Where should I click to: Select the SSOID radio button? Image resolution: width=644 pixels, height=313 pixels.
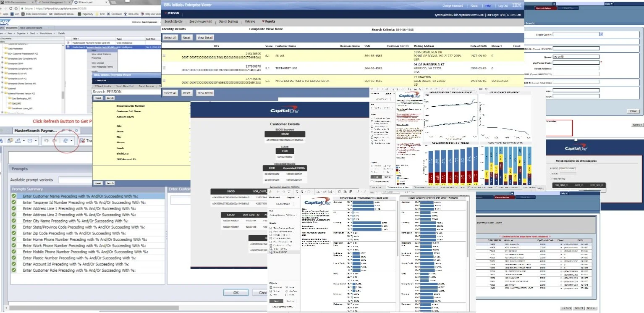[x=551, y=168]
